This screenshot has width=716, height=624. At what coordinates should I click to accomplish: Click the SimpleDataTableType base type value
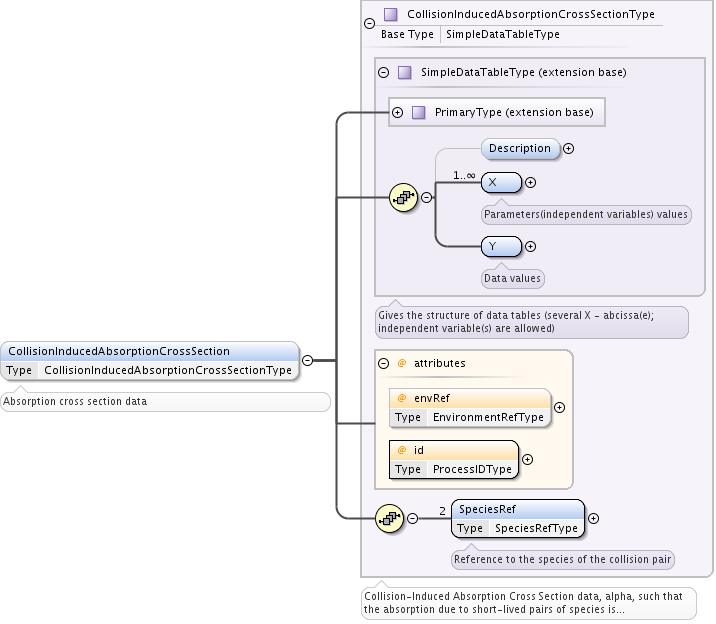503,35
